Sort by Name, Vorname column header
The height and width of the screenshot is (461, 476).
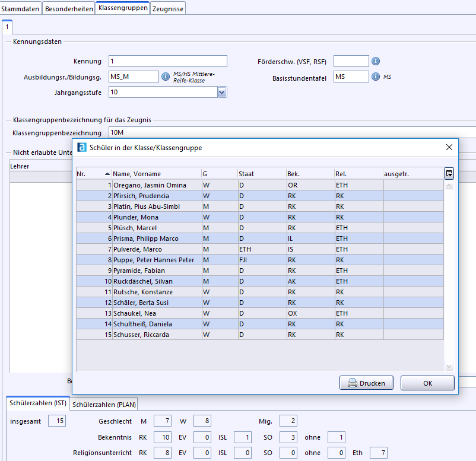click(x=156, y=174)
